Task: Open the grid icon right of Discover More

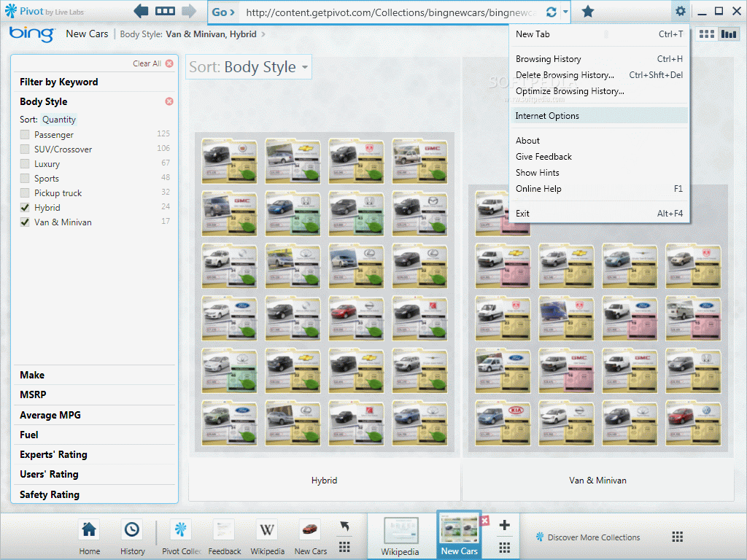Action: pos(678,537)
